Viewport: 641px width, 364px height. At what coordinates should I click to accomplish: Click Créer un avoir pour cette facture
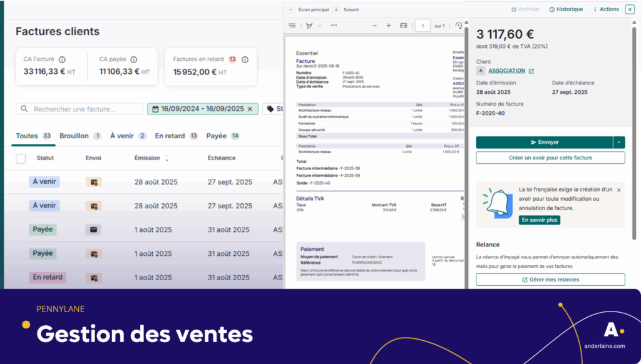click(x=550, y=158)
